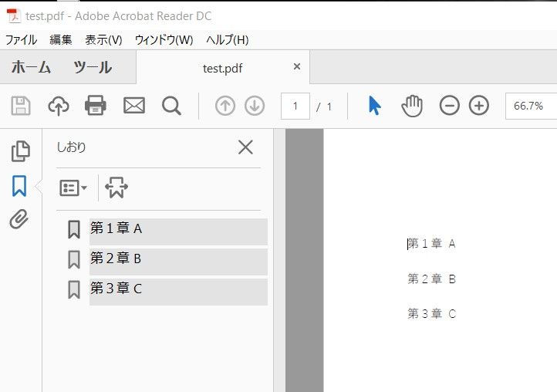Open the search magnifier tool
This screenshot has height=392, width=557.
click(x=171, y=106)
